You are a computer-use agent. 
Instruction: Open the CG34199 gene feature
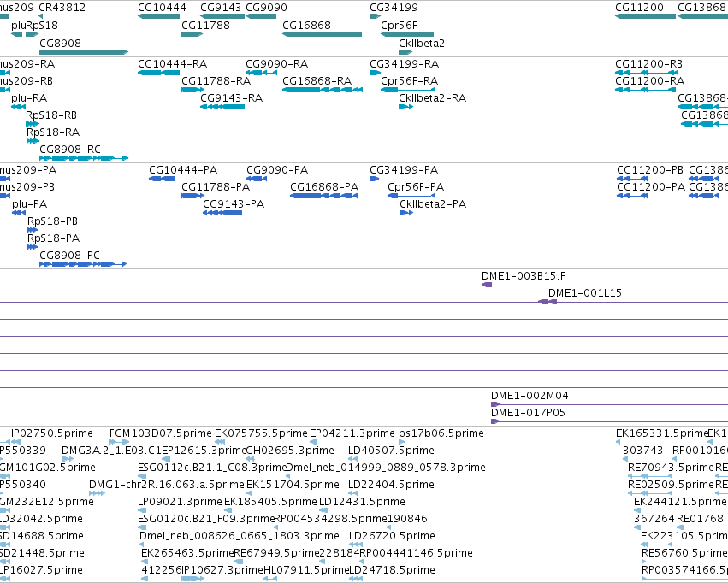[376, 16]
